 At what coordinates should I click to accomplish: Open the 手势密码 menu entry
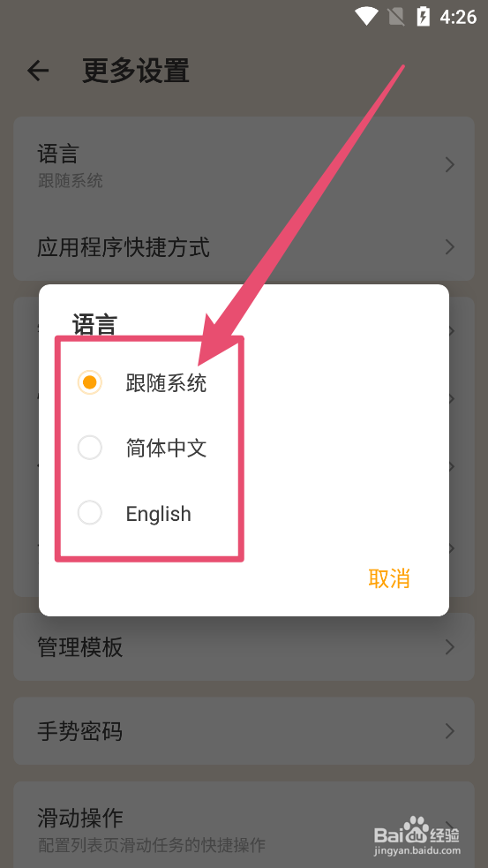244,731
